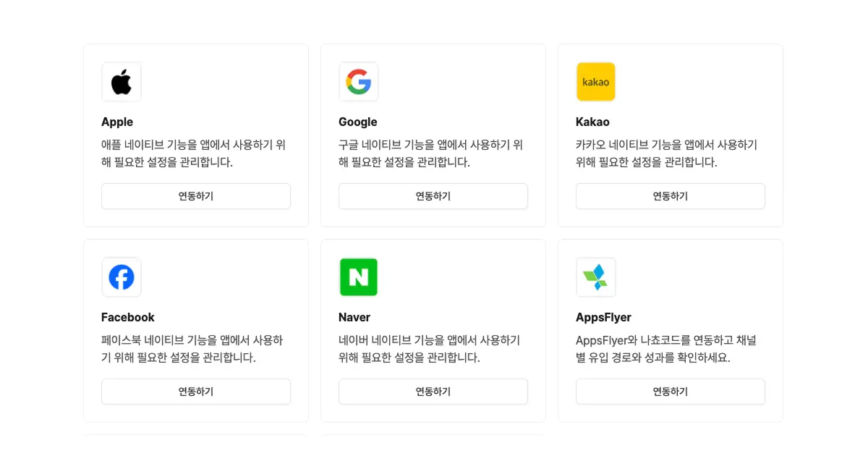Click the AppsFlyer card heading text
The height and width of the screenshot is (456, 868).
pos(603,317)
